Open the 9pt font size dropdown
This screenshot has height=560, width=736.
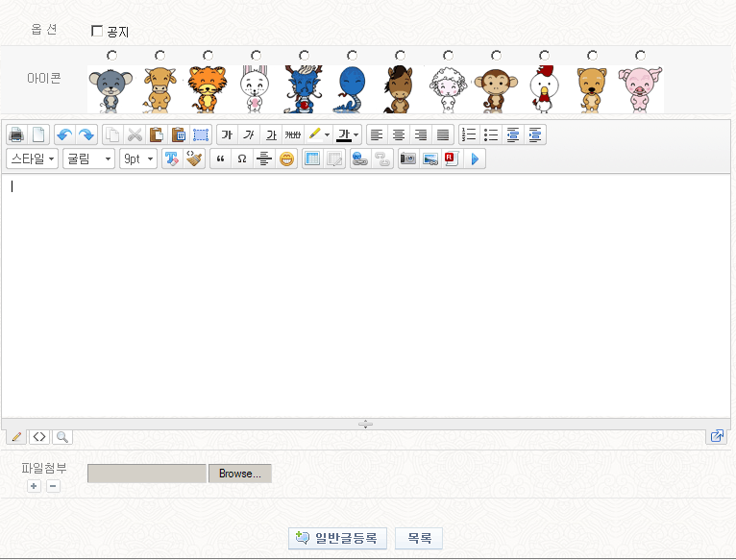(x=138, y=158)
